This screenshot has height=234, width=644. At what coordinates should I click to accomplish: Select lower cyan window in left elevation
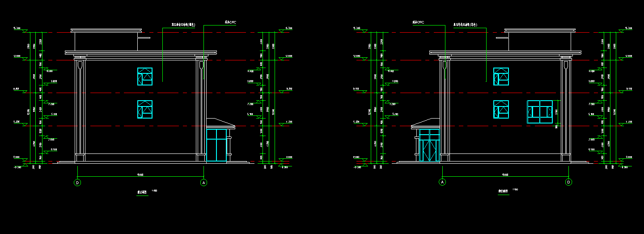coord(145,109)
